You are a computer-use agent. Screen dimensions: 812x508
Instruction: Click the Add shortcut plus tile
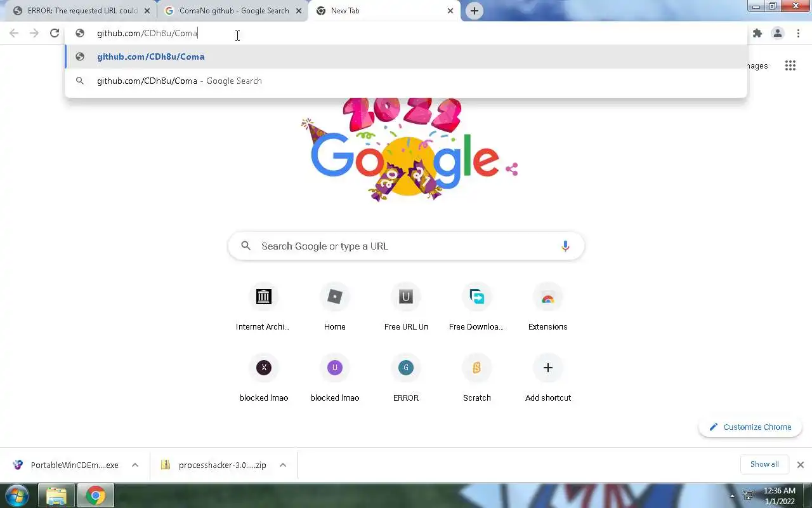point(548,379)
